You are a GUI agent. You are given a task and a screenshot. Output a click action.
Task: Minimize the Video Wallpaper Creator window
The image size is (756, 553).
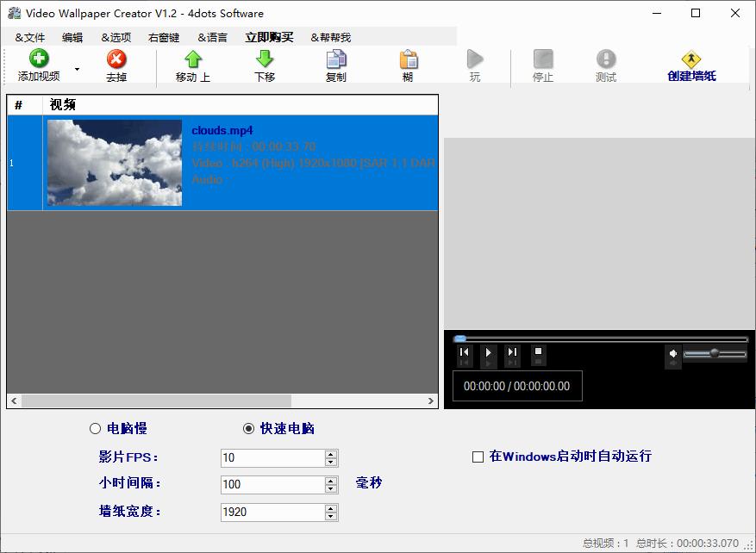point(657,13)
